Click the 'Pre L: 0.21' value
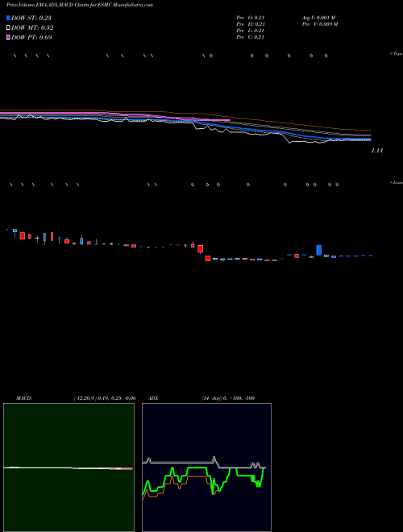 251,31
